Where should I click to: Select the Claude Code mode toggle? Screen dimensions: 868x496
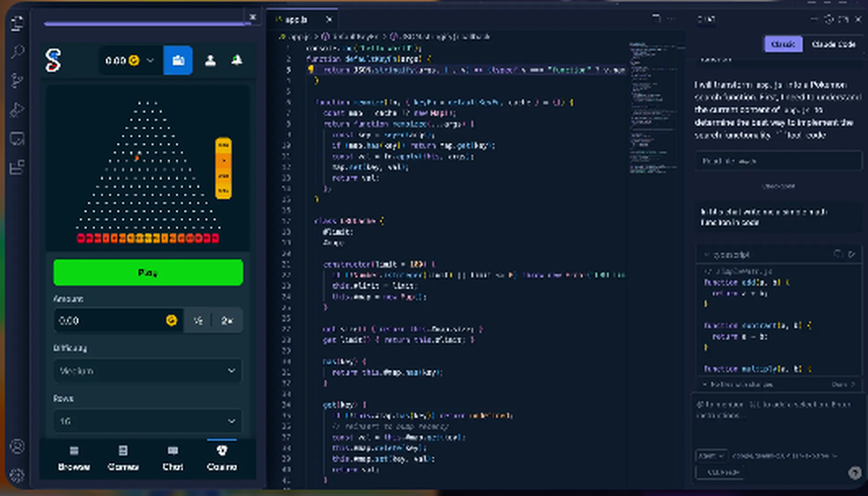(x=833, y=43)
